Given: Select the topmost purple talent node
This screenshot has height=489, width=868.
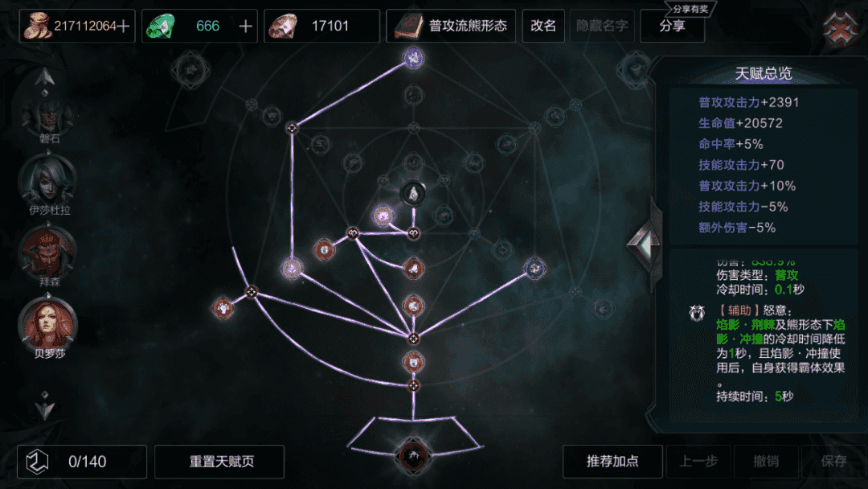Looking at the screenshot, I should [413, 58].
